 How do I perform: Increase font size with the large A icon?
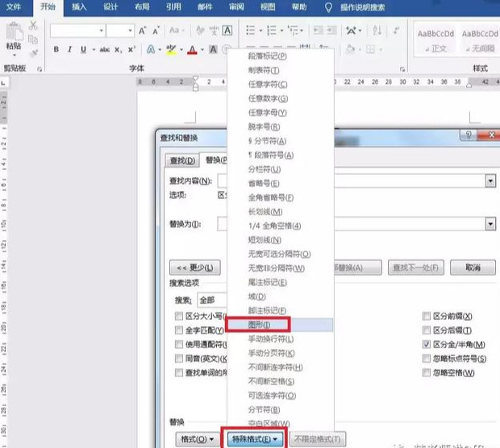142,31
